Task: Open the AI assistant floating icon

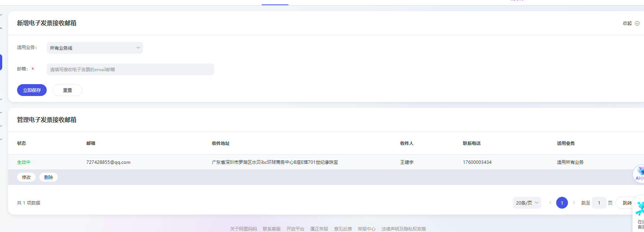Action: click(639, 174)
